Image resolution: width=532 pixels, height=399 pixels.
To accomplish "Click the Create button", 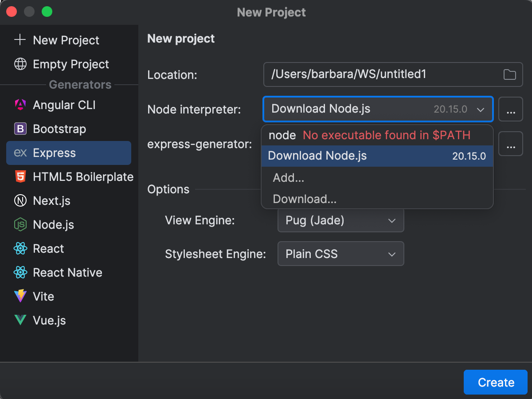I will pyautogui.click(x=495, y=382).
